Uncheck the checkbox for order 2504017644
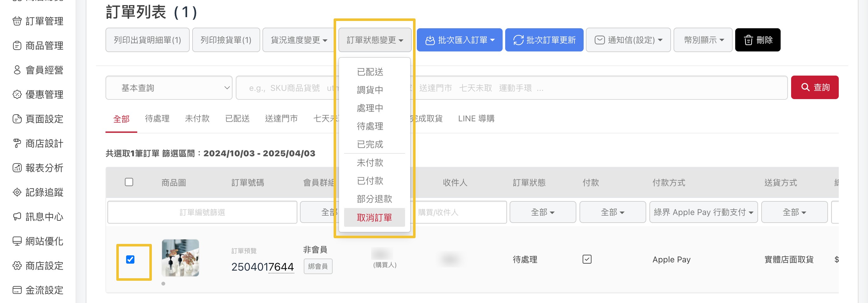 (130, 259)
